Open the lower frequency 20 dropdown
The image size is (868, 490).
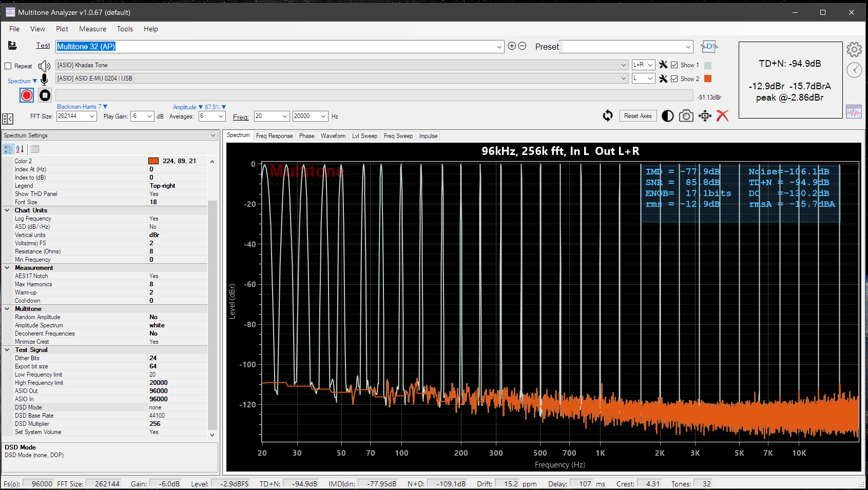click(x=285, y=116)
